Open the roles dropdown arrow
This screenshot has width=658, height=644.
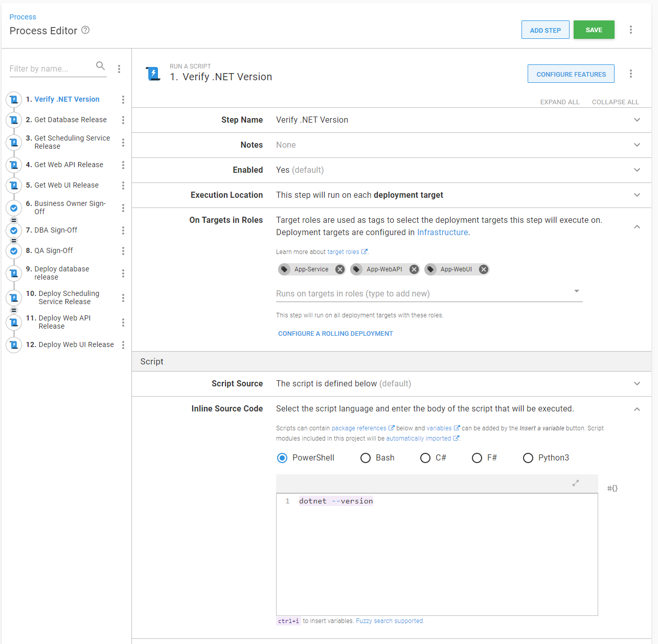point(576,291)
